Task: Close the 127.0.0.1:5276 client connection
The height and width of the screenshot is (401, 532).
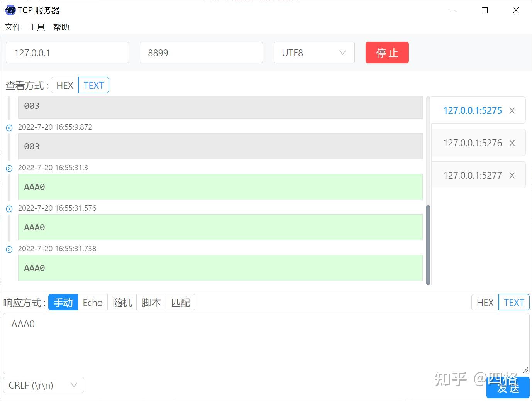Action: click(512, 143)
